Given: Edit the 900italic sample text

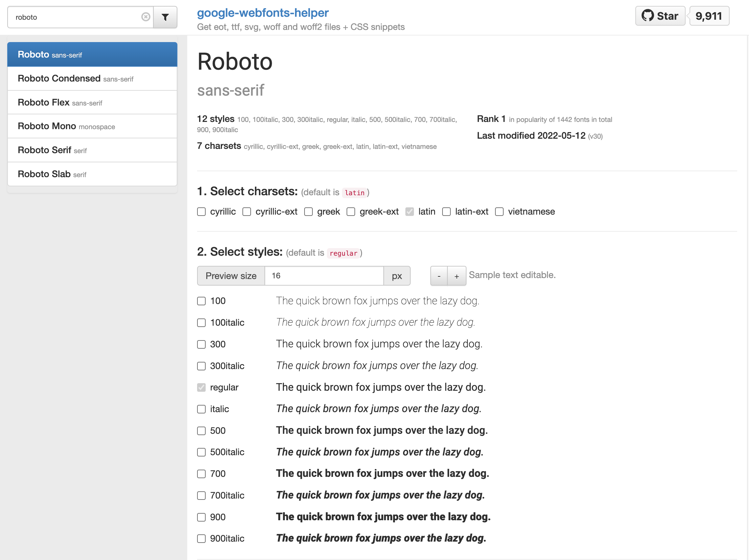Looking at the screenshot, I should 381,538.
